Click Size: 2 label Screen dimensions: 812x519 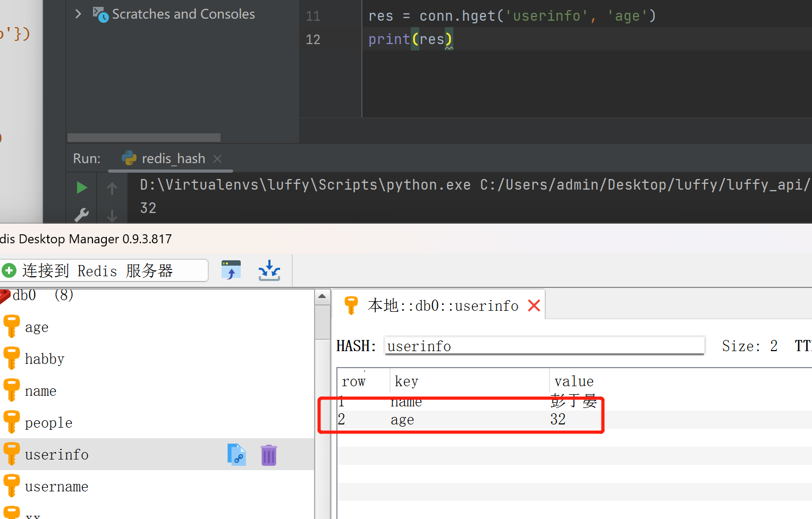click(x=750, y=346)
